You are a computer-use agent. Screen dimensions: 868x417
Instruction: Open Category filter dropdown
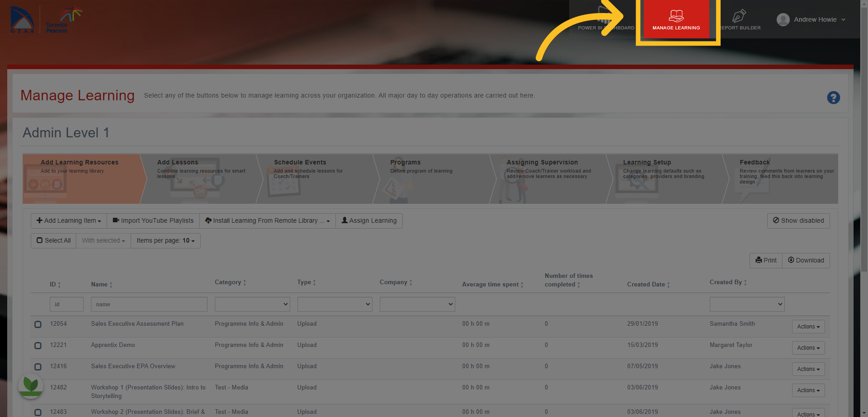point(252,304)
